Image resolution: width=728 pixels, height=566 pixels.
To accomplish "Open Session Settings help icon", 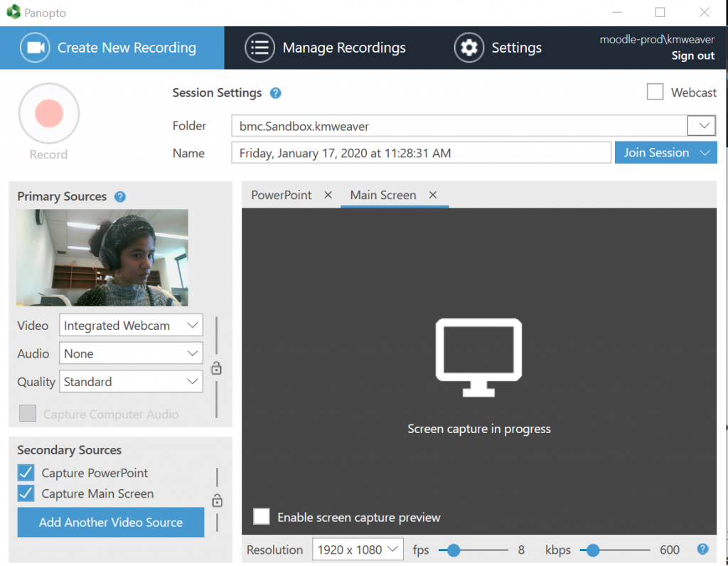I will (x=275, y=93).
